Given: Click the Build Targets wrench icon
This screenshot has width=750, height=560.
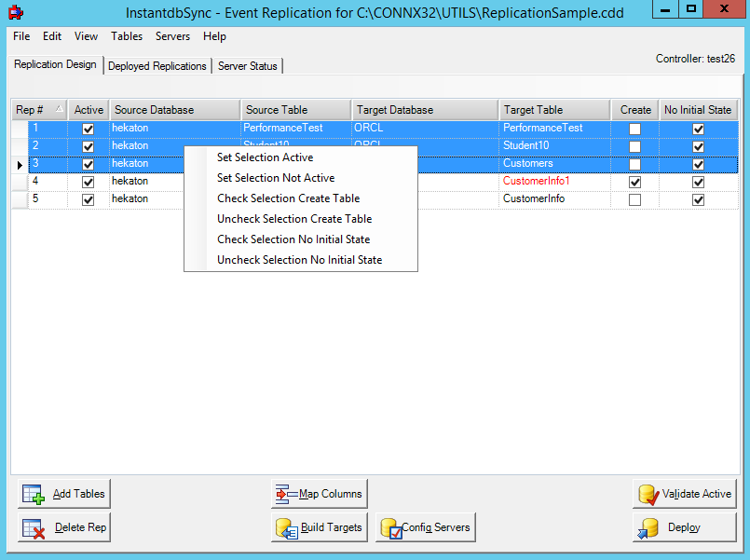Looking at the screenshot, I should [x=287, y=527].
